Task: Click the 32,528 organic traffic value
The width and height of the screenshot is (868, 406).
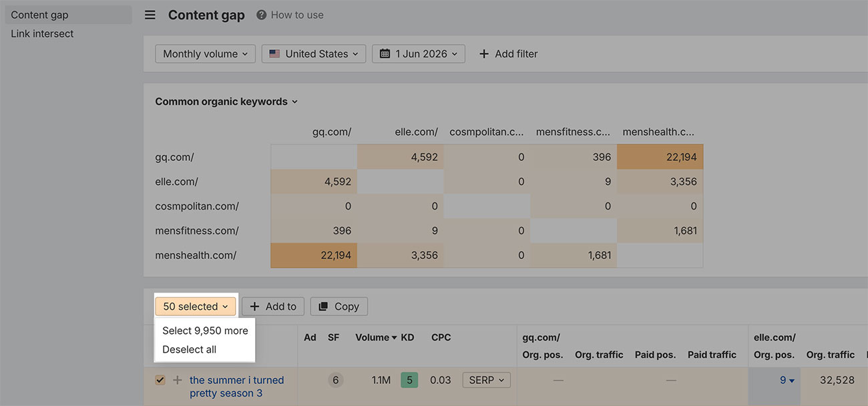Action: click(836, 380)
